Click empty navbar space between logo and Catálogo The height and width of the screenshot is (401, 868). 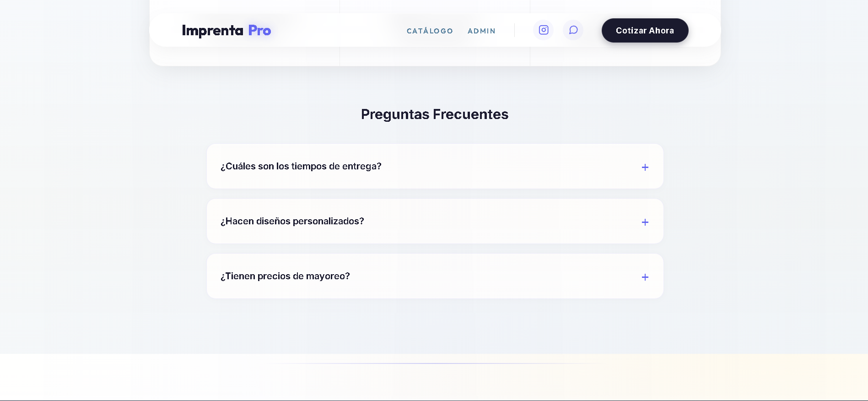click(339, 30)
